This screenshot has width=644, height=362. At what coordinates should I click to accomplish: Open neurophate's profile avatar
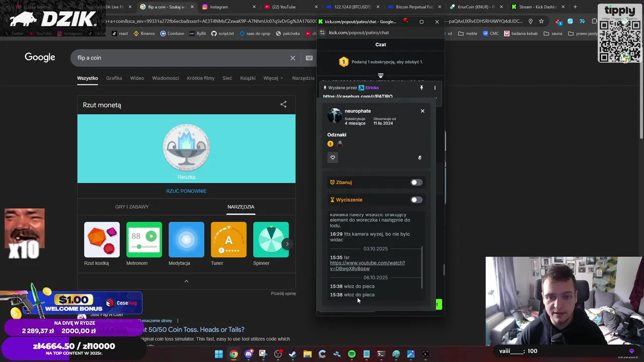click(335, 116)
